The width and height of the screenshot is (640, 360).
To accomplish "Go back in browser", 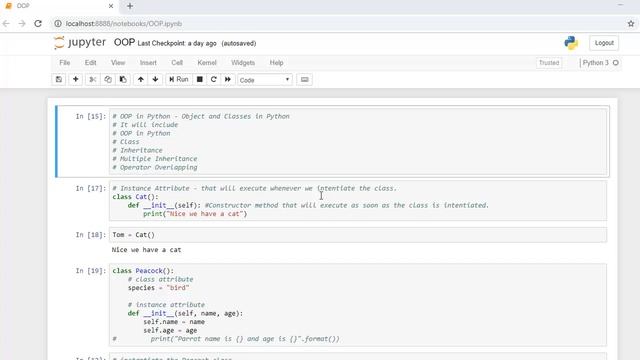I will pos(6,24).
